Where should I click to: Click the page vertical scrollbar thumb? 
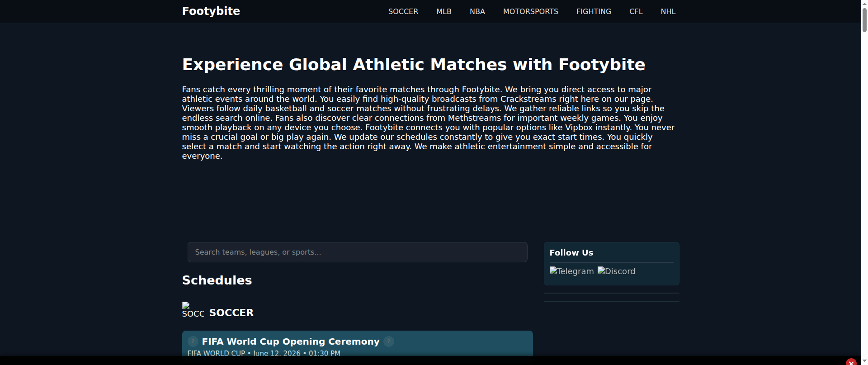coord(864,19)
